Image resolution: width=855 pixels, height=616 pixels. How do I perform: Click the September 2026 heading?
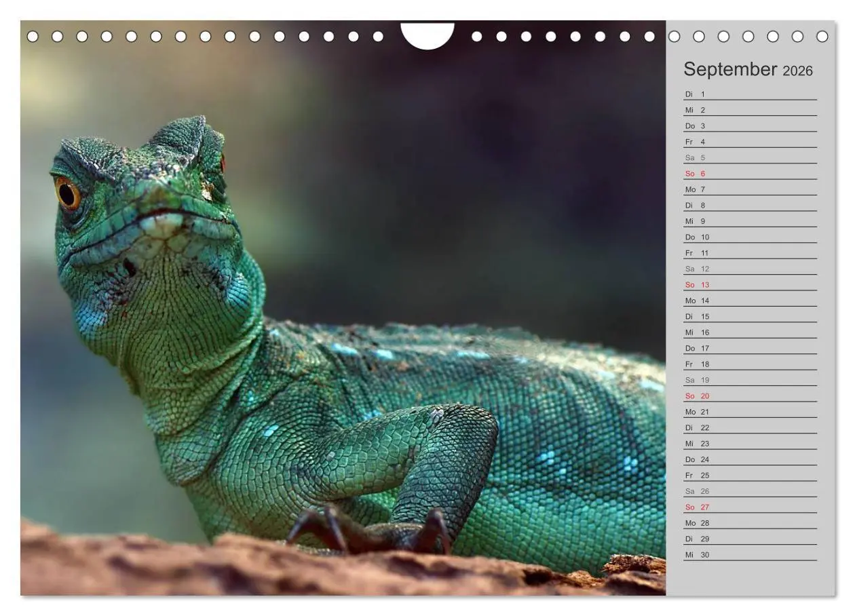[x=748, y=69]
